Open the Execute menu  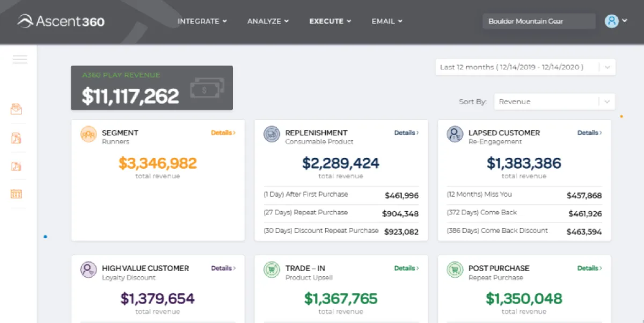pos(330,21)
